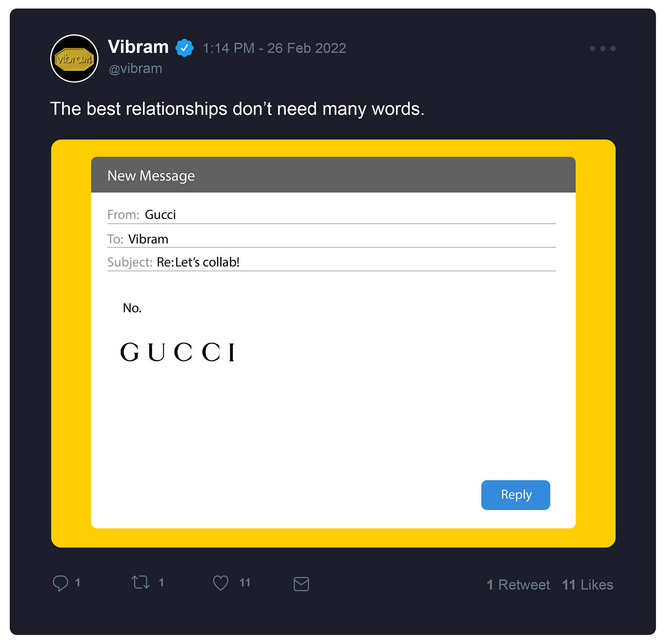
Task: Click the reply speech bubble icon
Action: click(61, 583)
